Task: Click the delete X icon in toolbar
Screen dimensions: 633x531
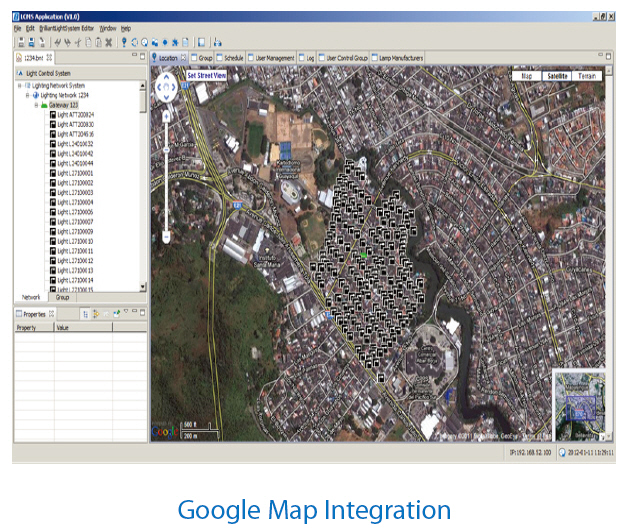Action: [x=108, y=42]
